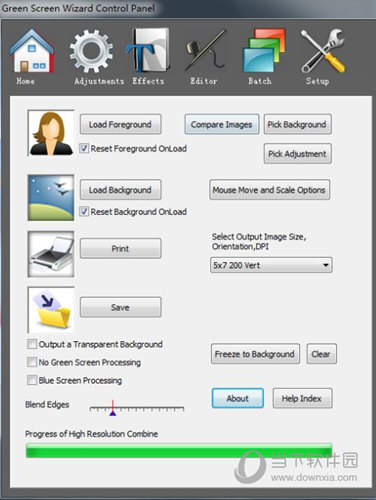Open the Setup tools icon
Viewport: 376px width, 500px height.
click(x=323, y=51)
